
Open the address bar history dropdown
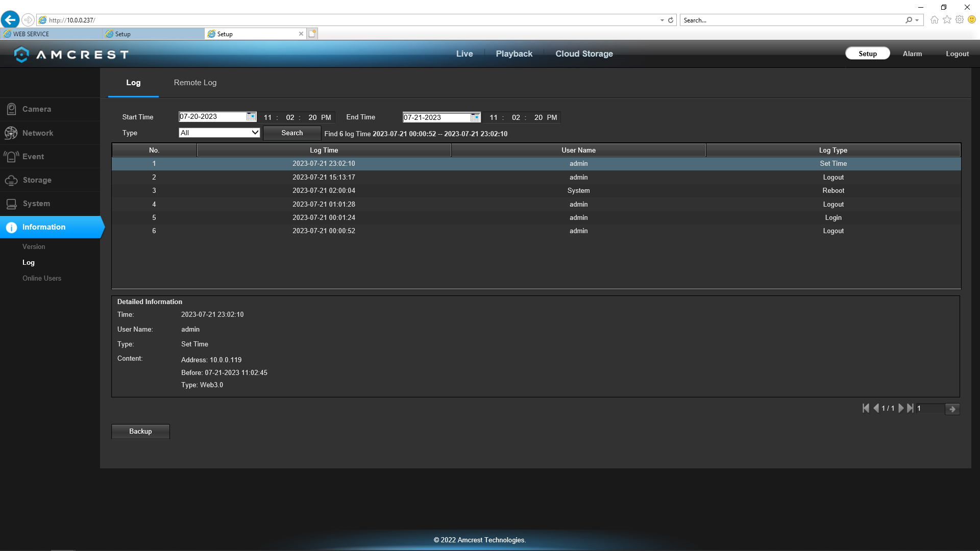coord(662,20)
